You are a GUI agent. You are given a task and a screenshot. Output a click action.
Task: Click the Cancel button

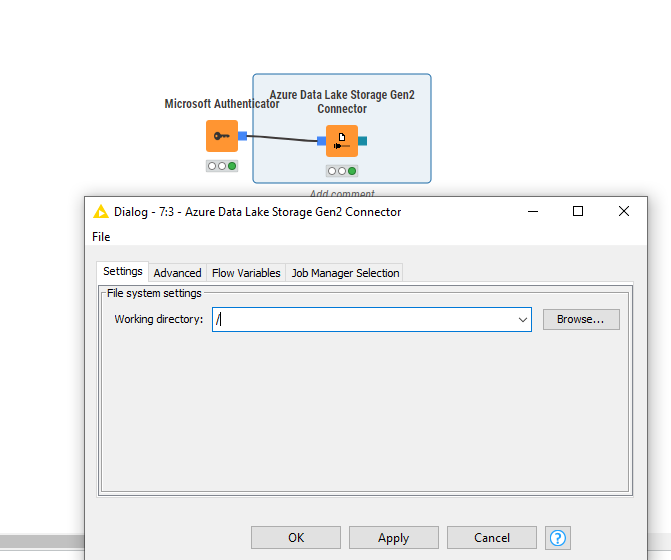pos(492,538)
